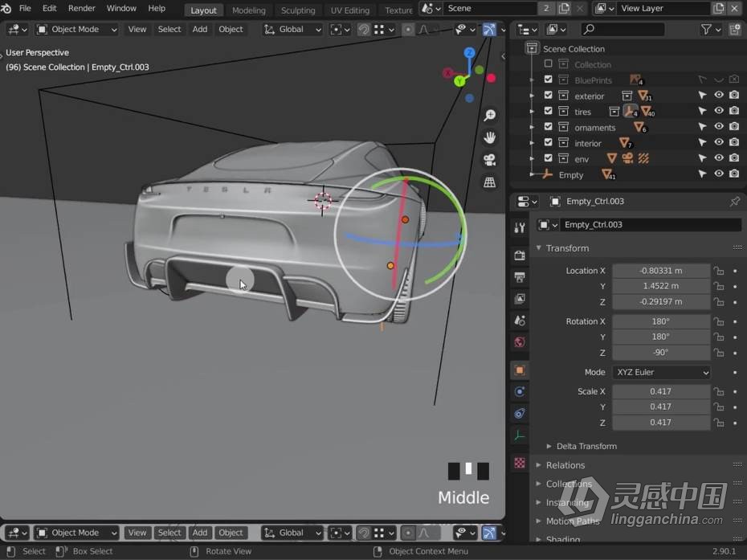Open the World properties tab

point(520,341)
